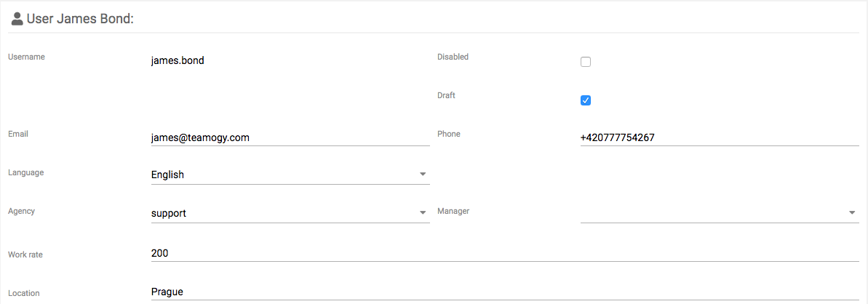The image size is (868, 304).
Task: Focus the Phone number input field
Action: 720,138
